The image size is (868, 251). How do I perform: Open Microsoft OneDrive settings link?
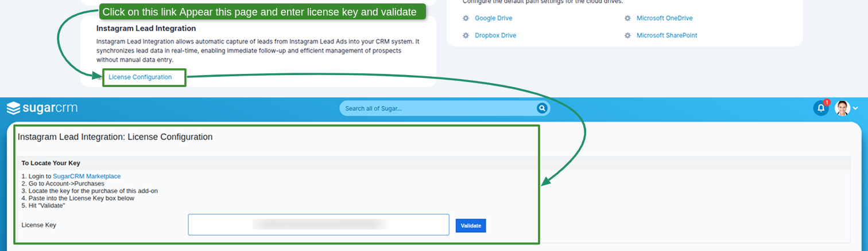coord(664,18)
